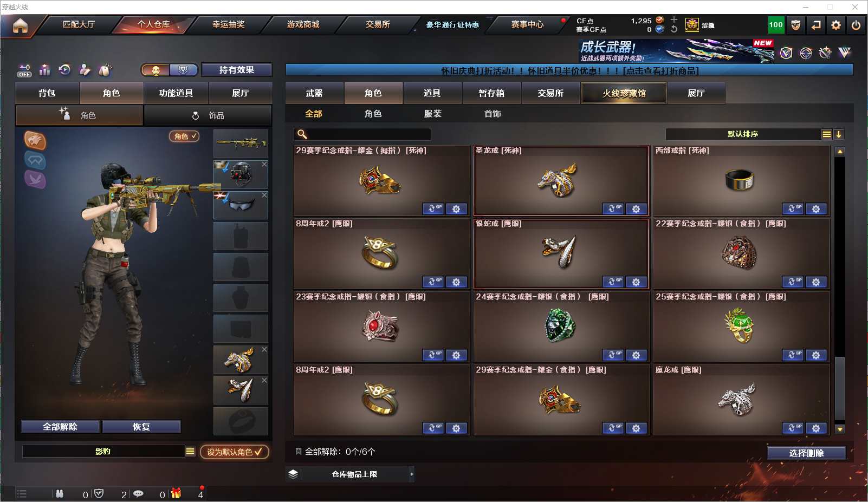Image resolution: width=868 pixels, height=502 pixels.
Task: Click the orange eagle icon beside character
Action: (35, 141)
